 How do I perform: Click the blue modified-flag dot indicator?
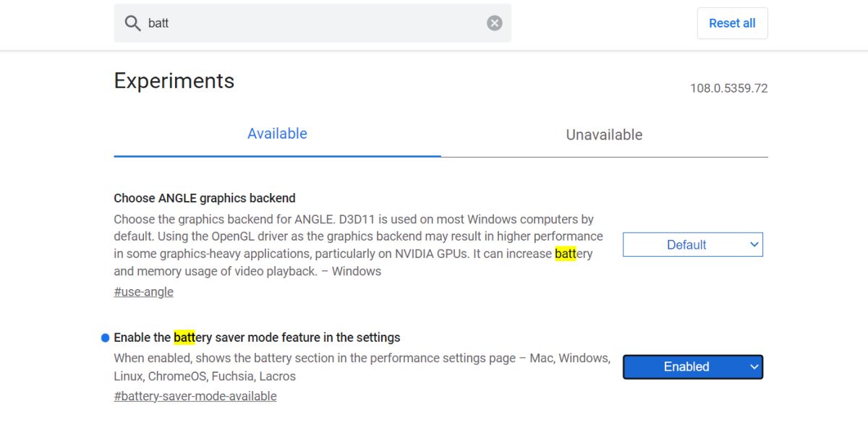pyautogui.click(x=105, y=338)
